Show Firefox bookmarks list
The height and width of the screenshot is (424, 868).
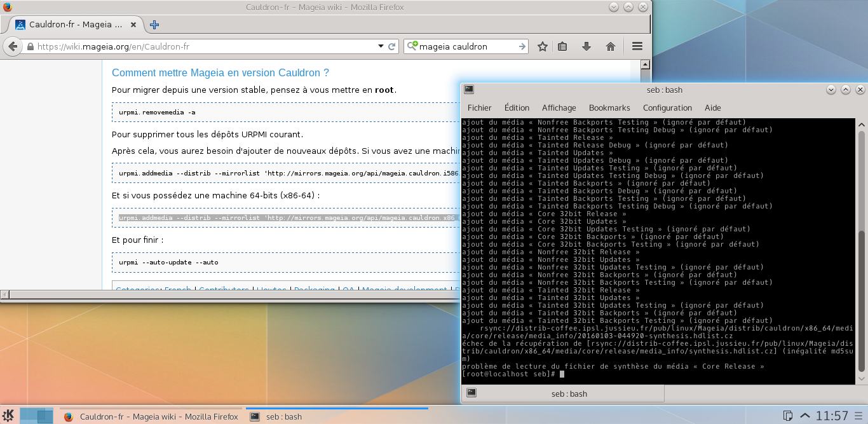tap(562, 46)
